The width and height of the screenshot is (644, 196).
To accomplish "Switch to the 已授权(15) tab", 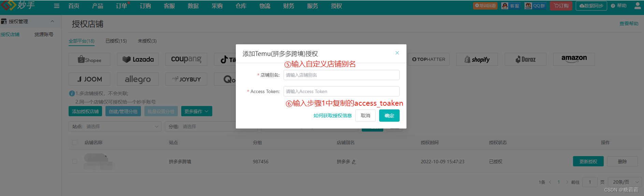I will click(116, 41).
